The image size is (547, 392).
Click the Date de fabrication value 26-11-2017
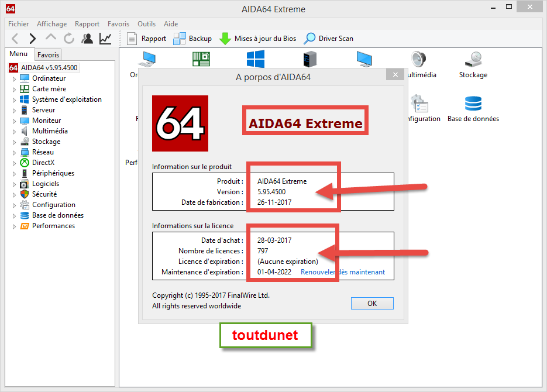274,202
